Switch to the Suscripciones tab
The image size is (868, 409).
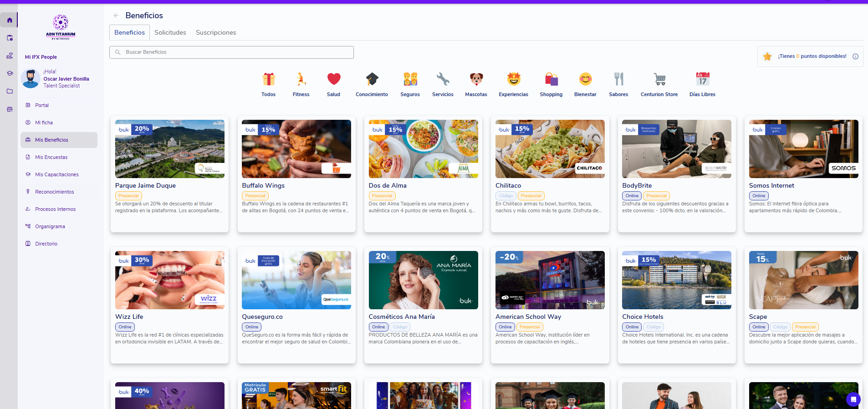click(216, 32)
